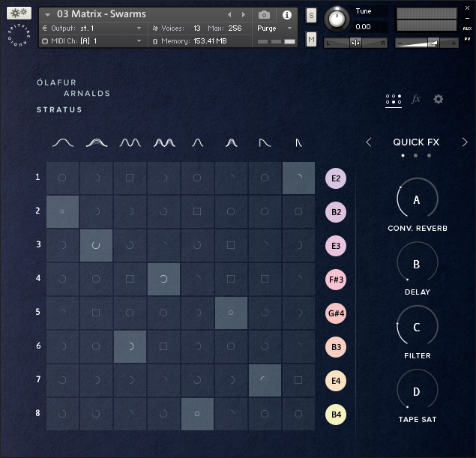Adjust the B Delay knob
The image size is (476, 458).
coord(417,262)
